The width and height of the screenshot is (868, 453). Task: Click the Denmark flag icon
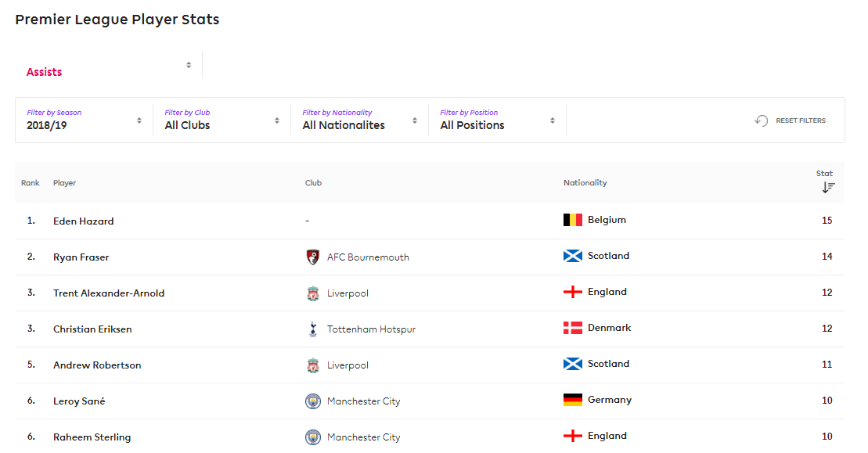[x=573, y=328]
